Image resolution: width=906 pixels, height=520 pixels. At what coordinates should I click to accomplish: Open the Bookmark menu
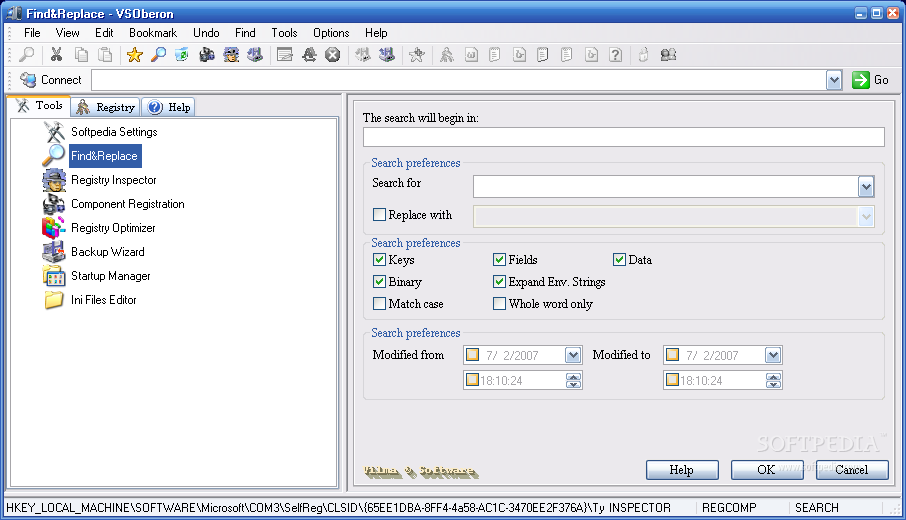coord(153,33)
